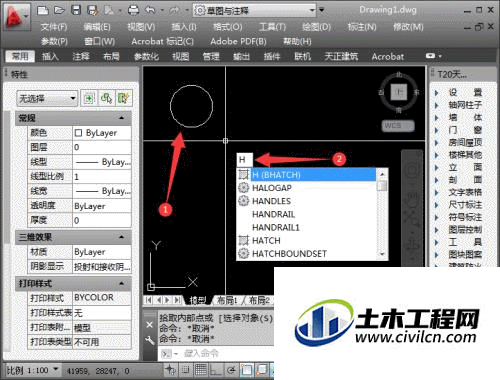Image resolution: width=500 pixels, height=380 pixels.
Task: Click the Save floppy disk icon
Action: (x=76, y=10)
